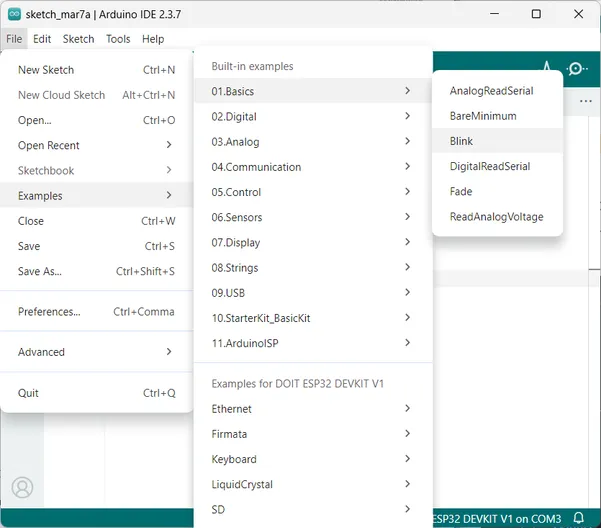The width and height of the screenshot is (601, 528).
Task: Expand the 09.USB examples category
Action: point(313,293)
